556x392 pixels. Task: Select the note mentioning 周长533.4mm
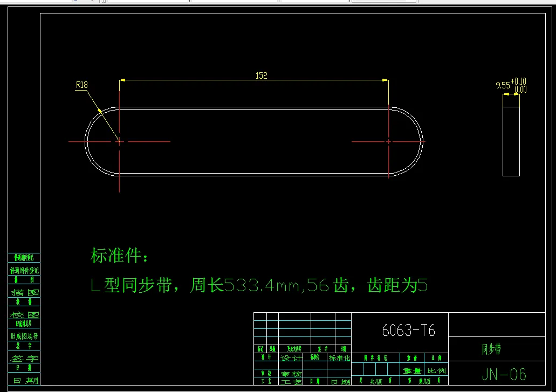259,285
